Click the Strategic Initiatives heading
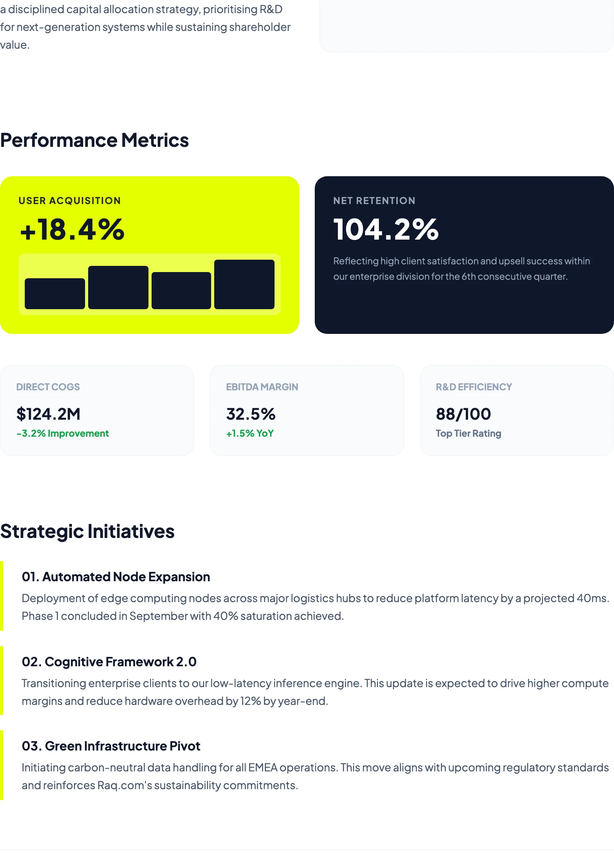This screenshot has width=614, height=868. tap(87, 531)
